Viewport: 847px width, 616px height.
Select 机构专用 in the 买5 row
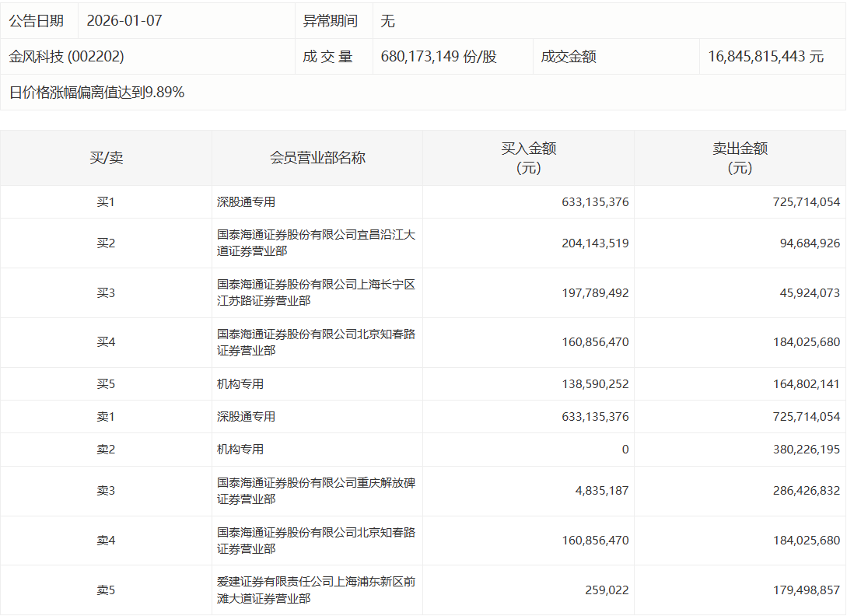coord(240,384)
